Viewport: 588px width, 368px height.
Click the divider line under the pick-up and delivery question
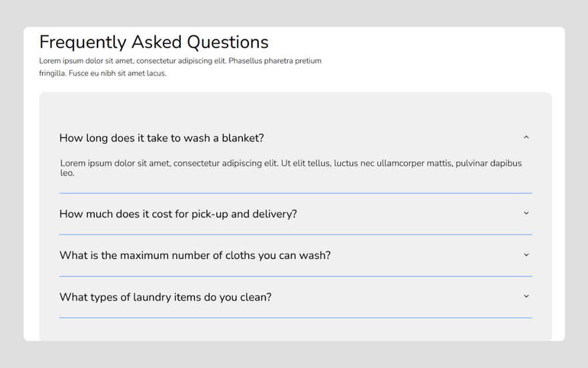[295, 234]
